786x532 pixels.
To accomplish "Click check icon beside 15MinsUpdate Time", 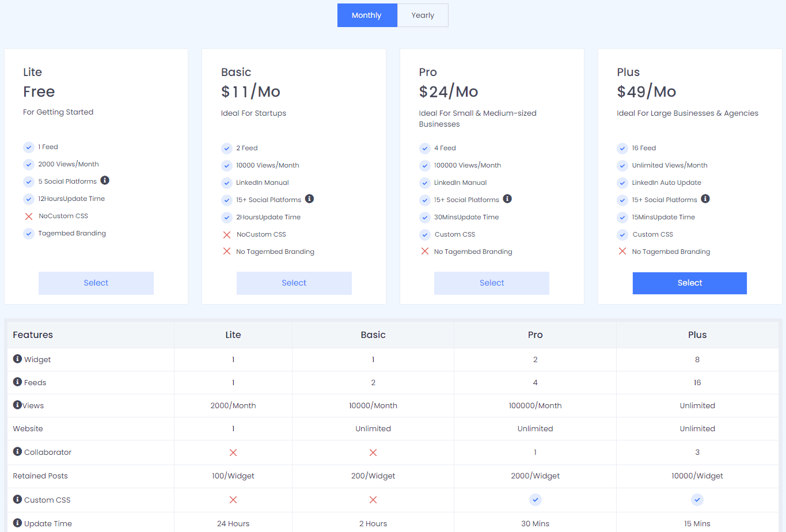I will (x=622, y=218).
